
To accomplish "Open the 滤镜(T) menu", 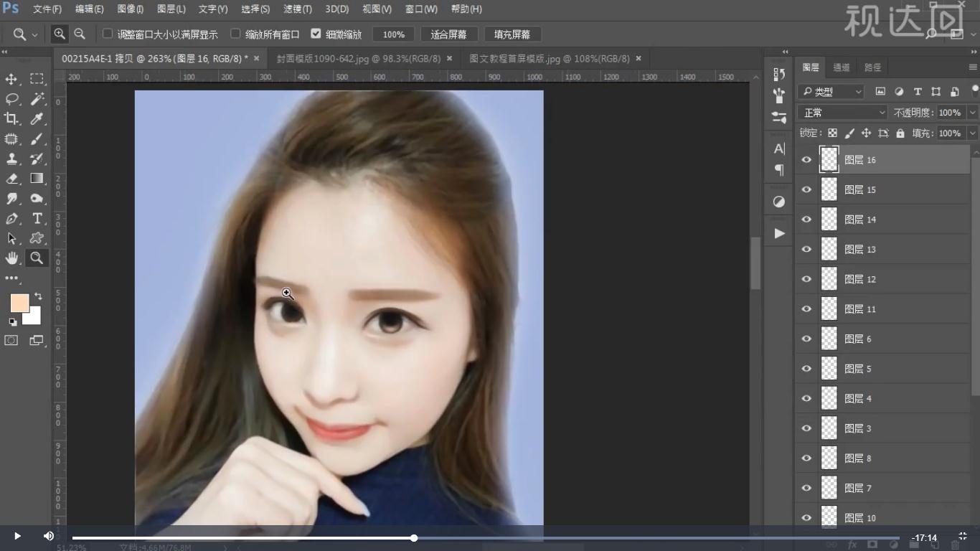I will [x=298, y=9].
